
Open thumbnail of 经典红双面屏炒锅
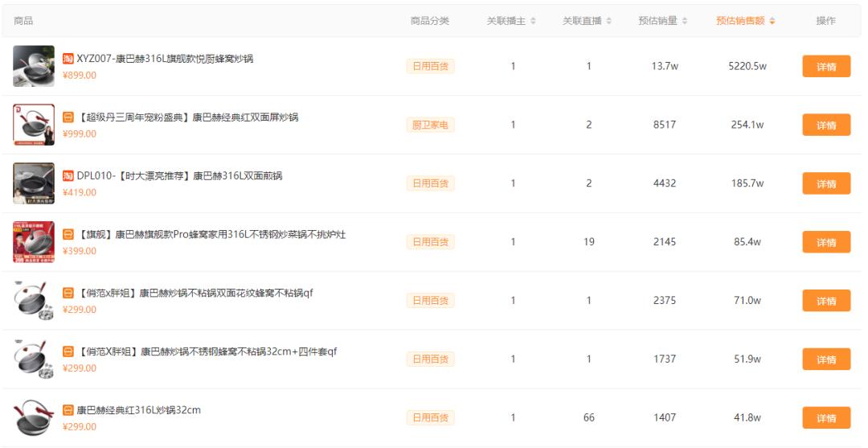34,125
